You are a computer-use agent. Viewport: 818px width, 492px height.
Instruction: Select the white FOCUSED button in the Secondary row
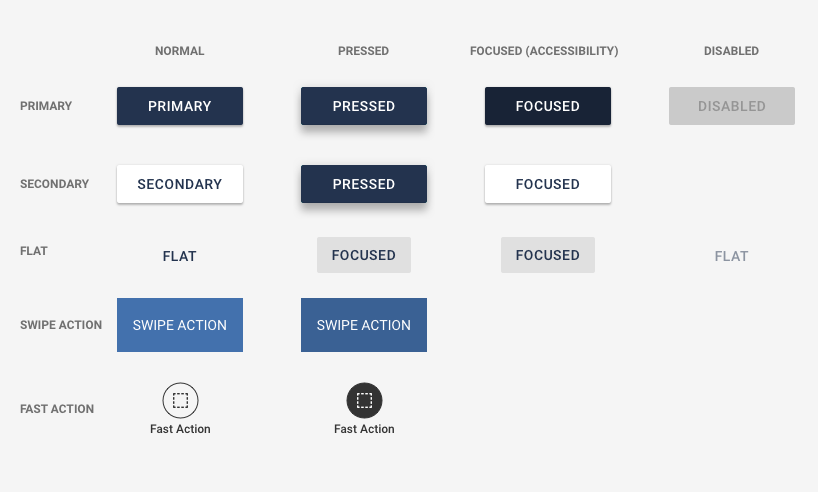click(548, 184)
